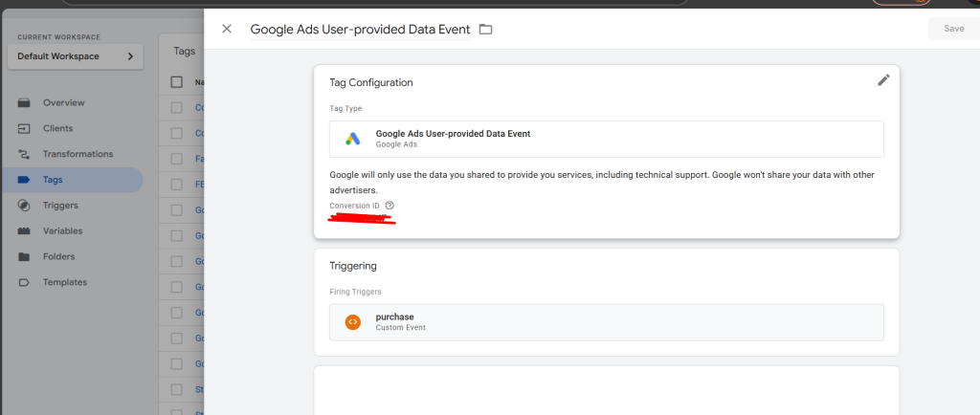Edit the tag name title field
980x415 pixels.
tap(360, 30)
